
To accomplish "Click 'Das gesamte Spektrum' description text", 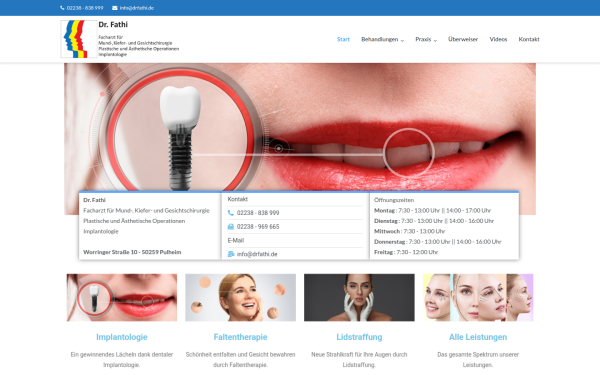I will 478,360.
